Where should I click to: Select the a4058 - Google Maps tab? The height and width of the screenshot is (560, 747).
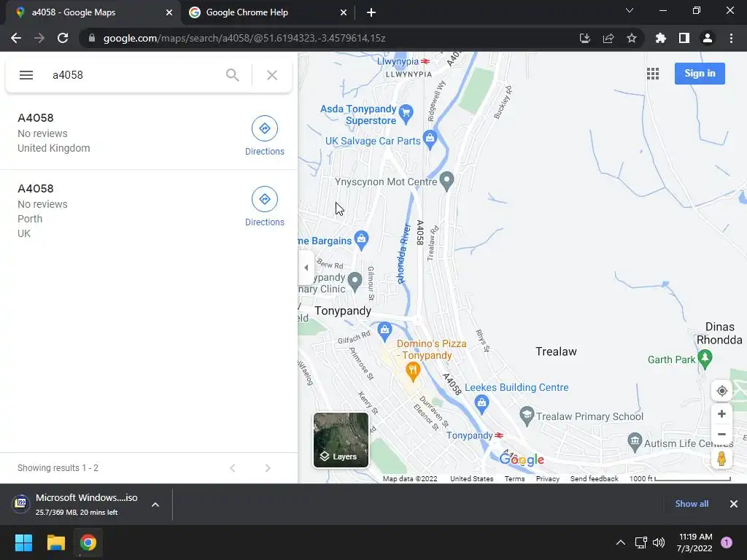tap(93, 12)
